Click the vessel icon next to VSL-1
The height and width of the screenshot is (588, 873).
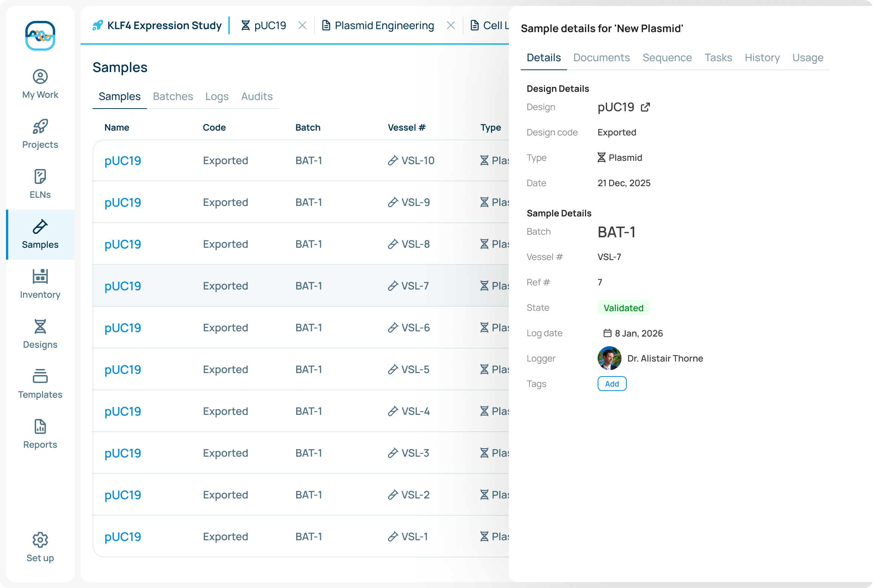392,537
